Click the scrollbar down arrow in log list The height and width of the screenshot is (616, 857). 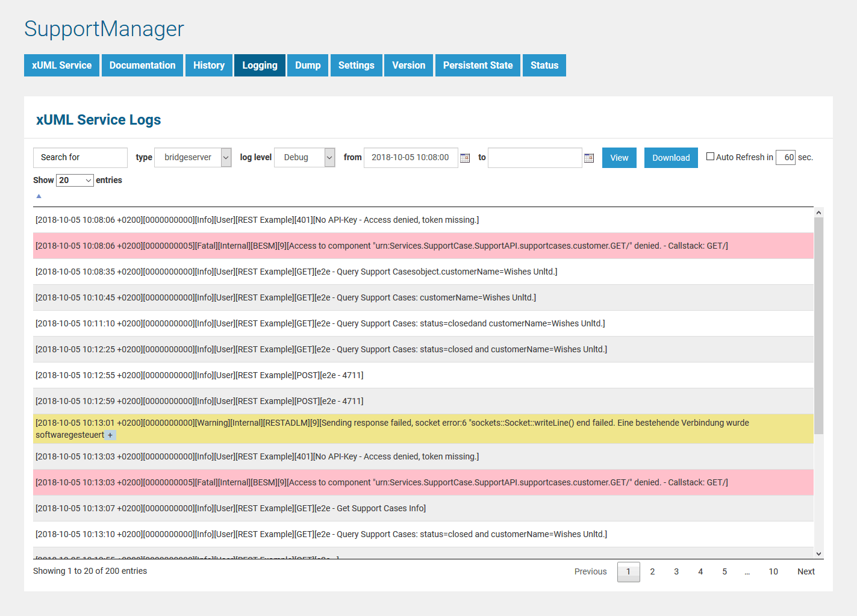(818, 554)
